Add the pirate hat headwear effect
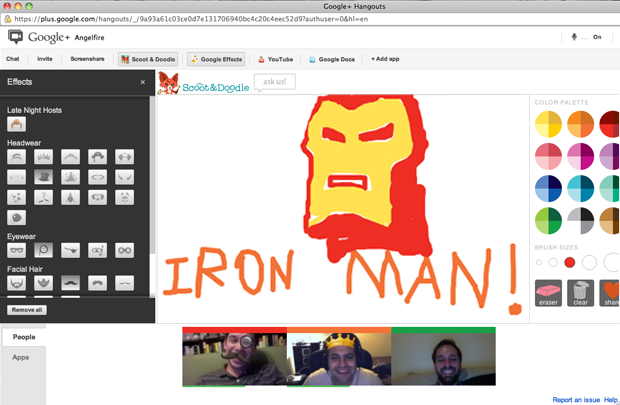This screenshot has width=620, height=405. tap(97, 157)
